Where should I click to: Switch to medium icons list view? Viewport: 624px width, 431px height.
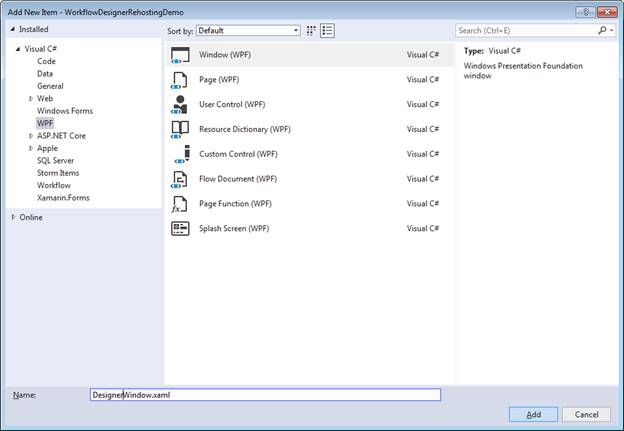tap(327, 31)
